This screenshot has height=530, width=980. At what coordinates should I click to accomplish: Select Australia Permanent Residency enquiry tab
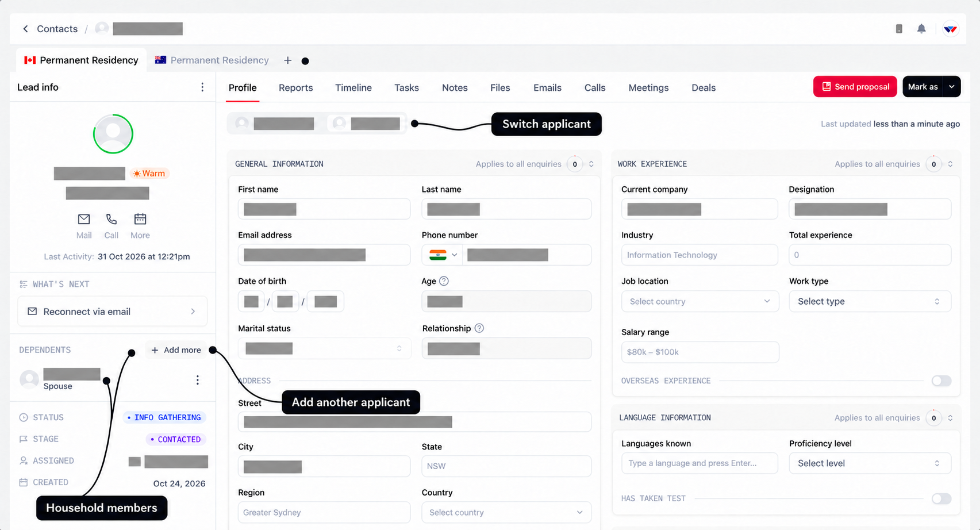click(212, 60)
